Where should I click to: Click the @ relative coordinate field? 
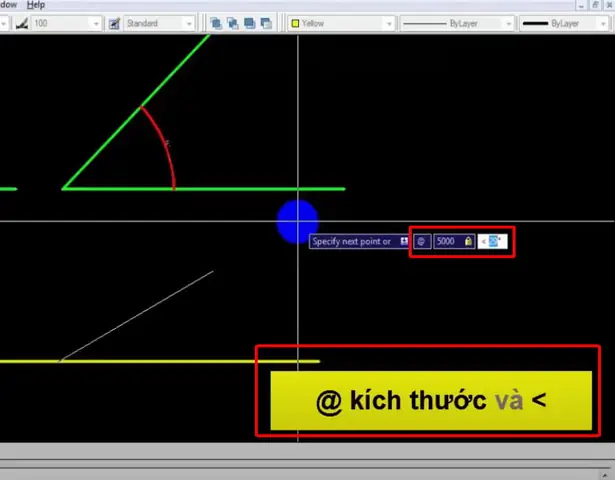click(422, 241)
